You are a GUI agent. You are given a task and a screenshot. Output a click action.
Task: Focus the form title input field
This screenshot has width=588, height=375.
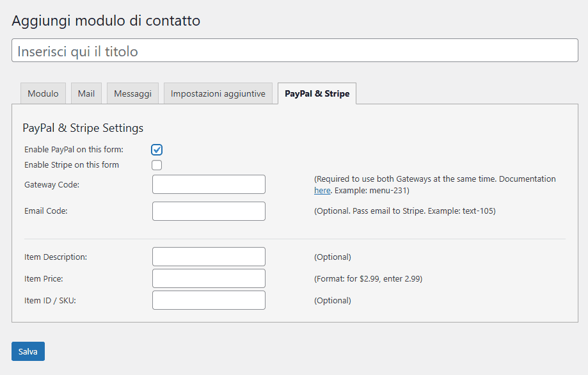[x=295, y=51]
